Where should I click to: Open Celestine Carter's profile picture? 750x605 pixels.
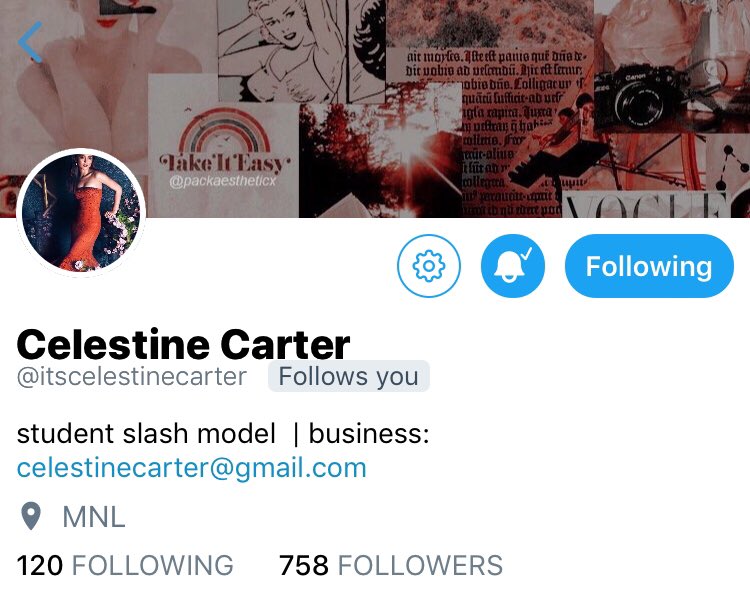tap(81, 212)
